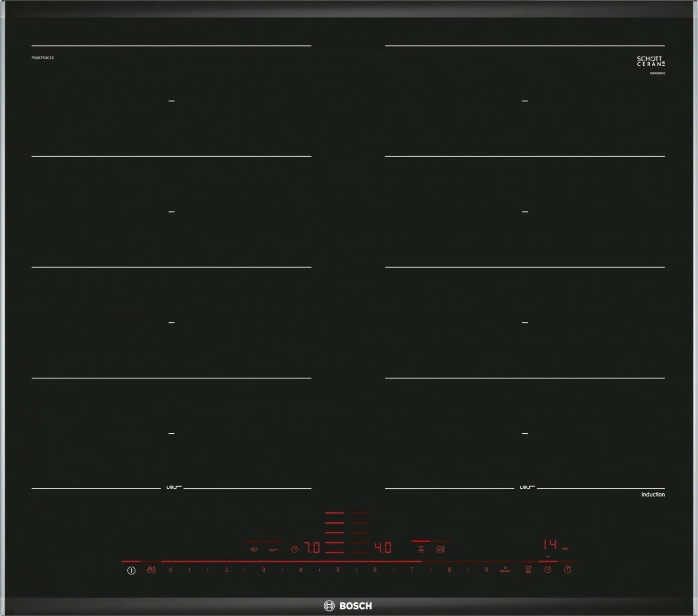Set power level to 5 on slider
This screenshot has width=698, height=616.
(x=338, y=570)
